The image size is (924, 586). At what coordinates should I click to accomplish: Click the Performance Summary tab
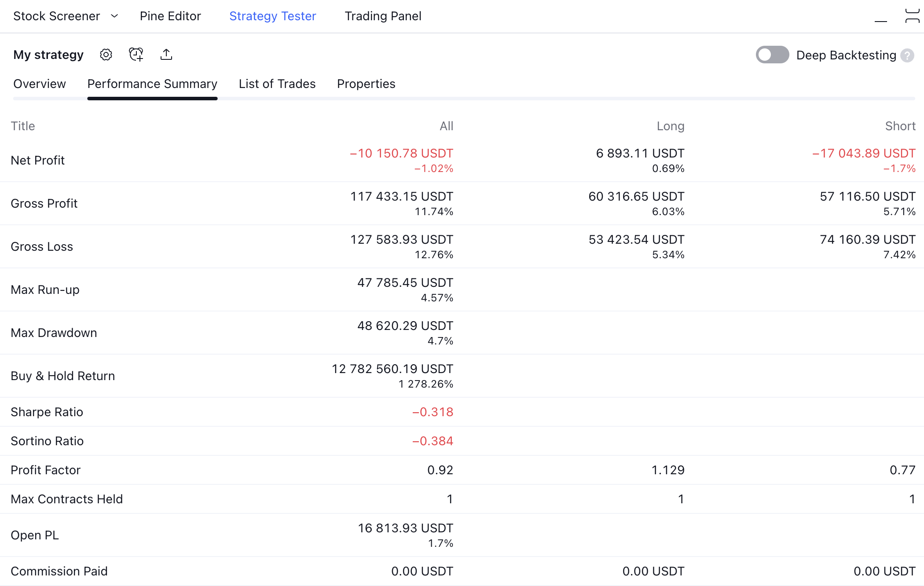[152, 84]
